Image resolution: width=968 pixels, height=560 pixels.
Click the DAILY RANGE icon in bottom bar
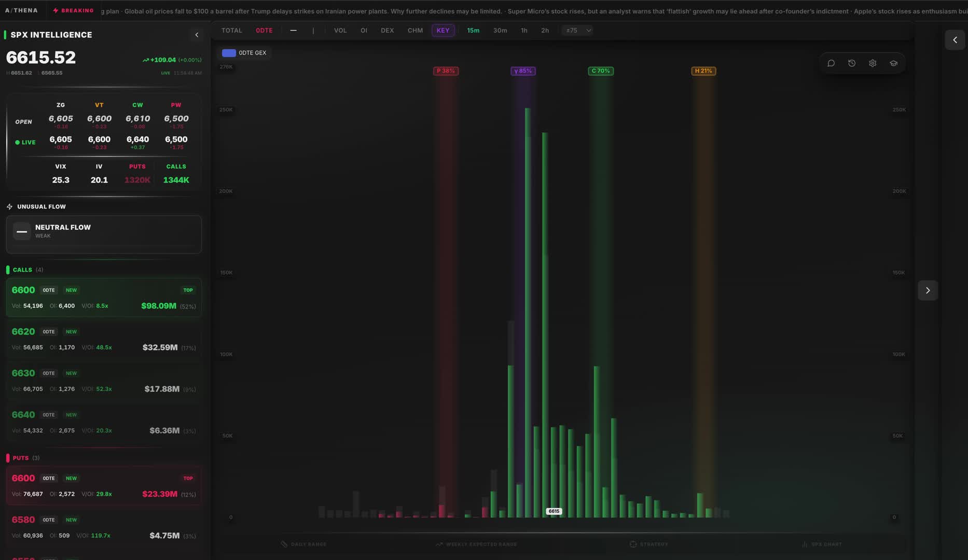284,544
